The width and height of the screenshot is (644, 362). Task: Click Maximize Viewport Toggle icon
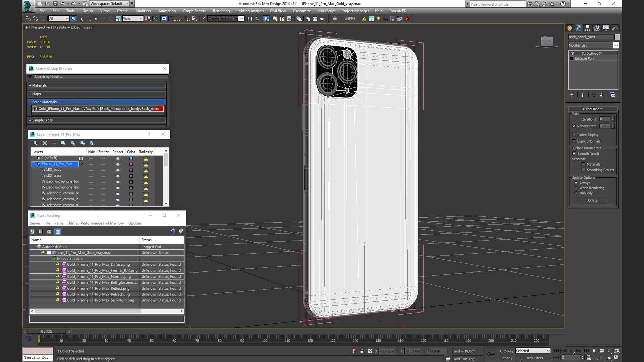point(616,357)
